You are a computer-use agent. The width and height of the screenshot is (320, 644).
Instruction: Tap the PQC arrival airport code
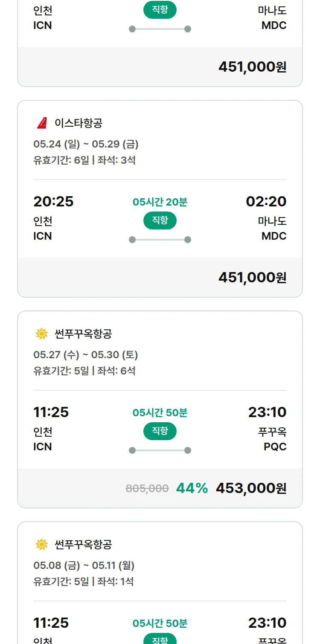click(x=275, y=447)
